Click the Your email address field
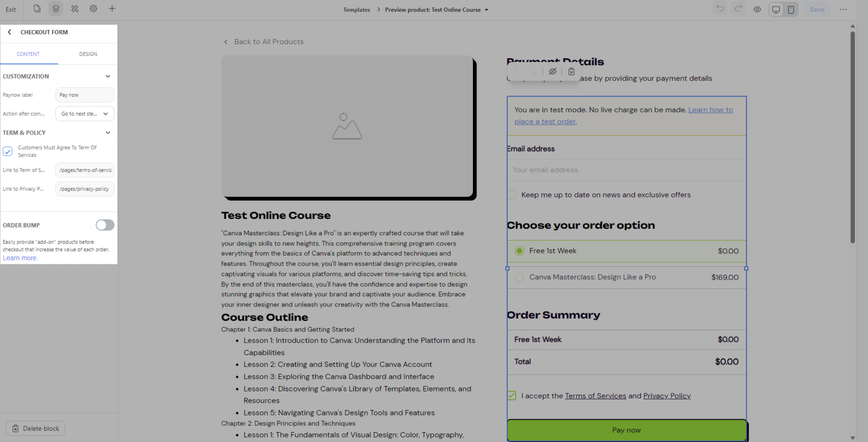868x442 pixels. (627, 170)
